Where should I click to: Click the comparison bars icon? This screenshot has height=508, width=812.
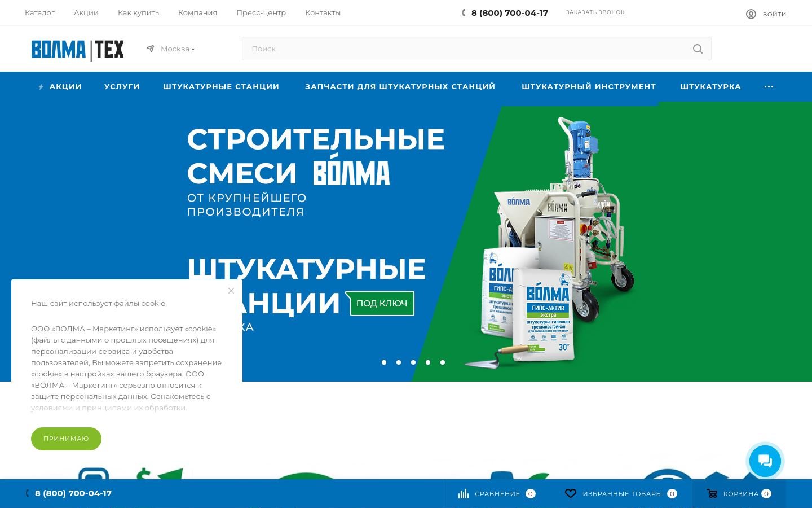pyautogui.click(x=464, y=494)
